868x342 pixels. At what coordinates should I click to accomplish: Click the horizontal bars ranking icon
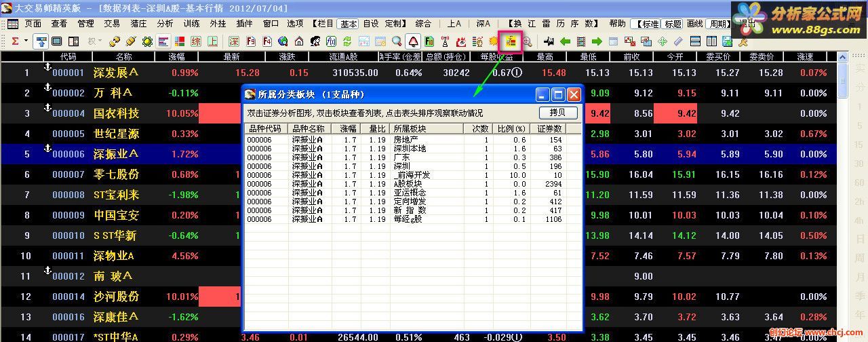(x=163, y=41)
